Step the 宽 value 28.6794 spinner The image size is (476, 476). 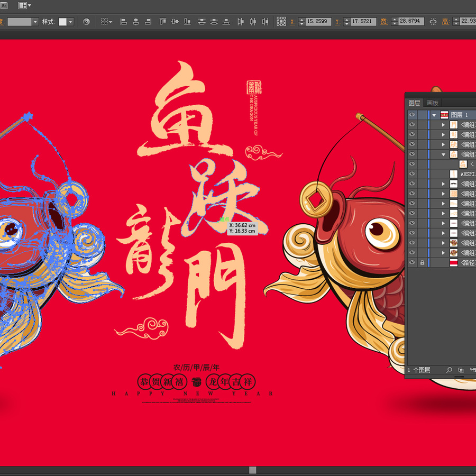[395, 21]
